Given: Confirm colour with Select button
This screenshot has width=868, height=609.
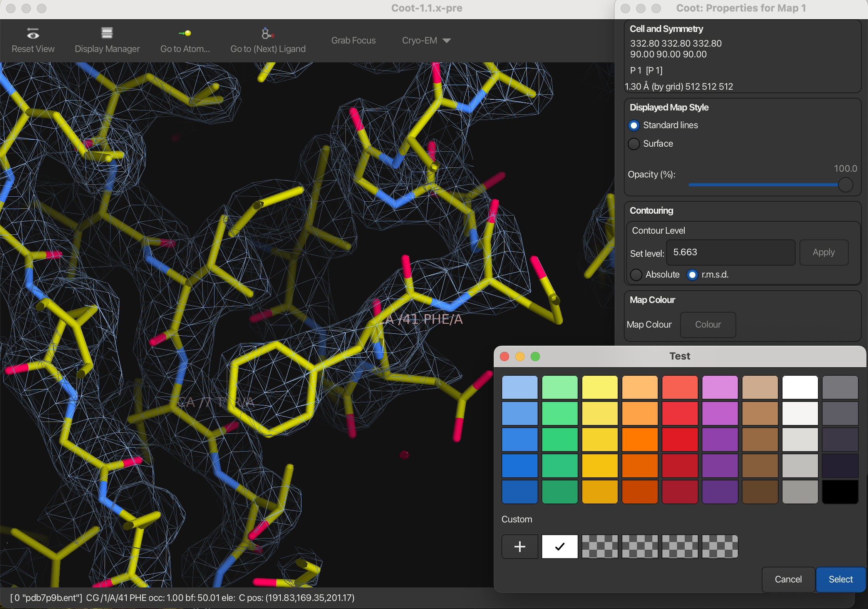Looking at the screenshot, I should [x=840, y=579].
